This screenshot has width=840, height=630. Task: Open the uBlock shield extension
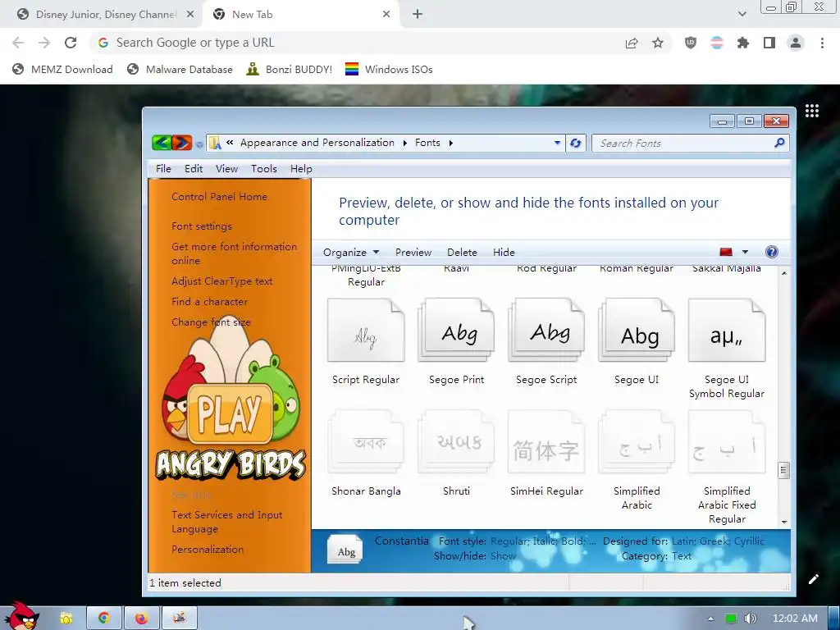tap(691, 43)
